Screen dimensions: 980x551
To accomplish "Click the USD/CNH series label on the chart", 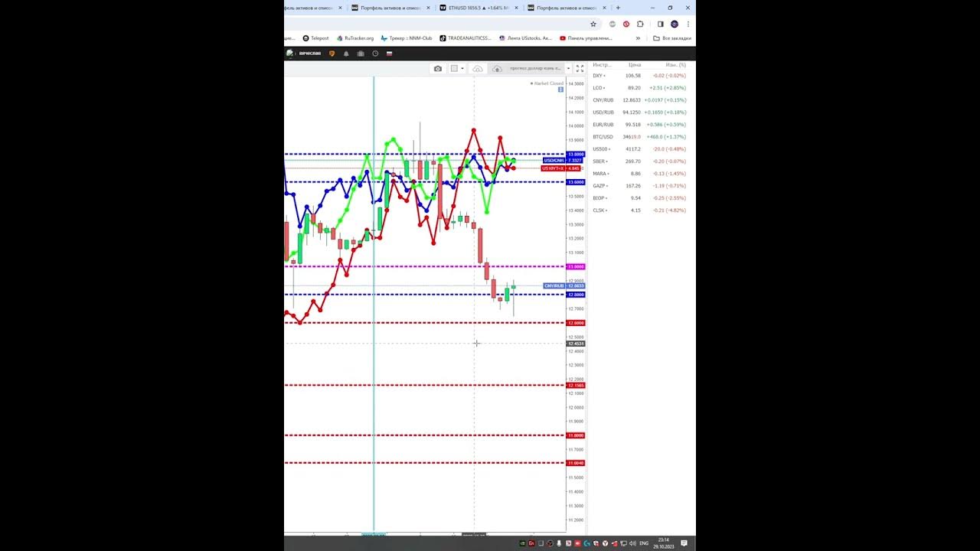I will pos(554,161).
